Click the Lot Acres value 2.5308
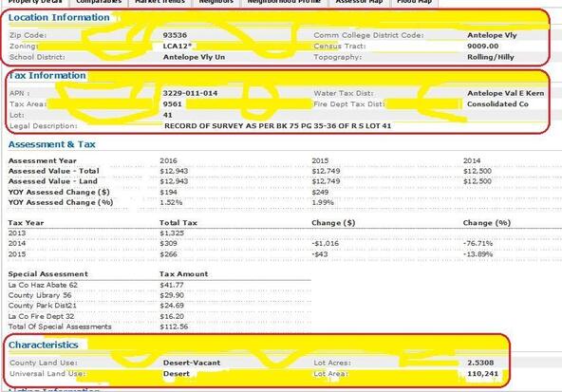Image resolution: width=562 pixels, height=392 pixels. point(480,363)
